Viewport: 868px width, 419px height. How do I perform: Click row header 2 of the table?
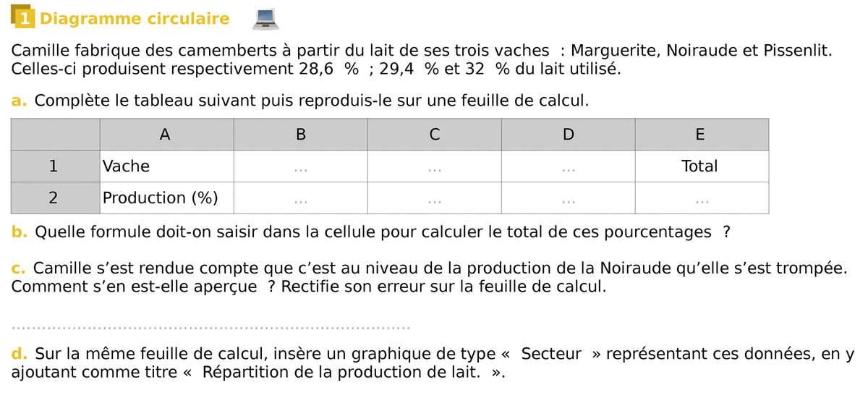point(54,198)
